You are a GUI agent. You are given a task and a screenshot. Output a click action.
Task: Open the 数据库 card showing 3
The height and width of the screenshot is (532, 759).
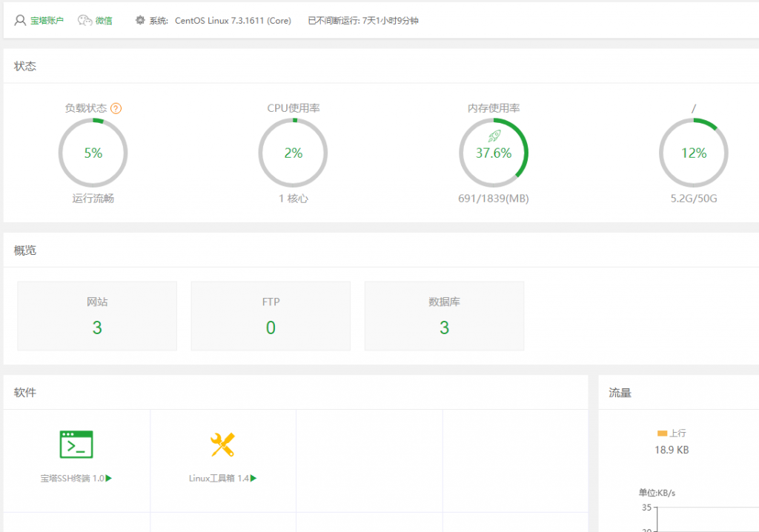coord(444,316)
